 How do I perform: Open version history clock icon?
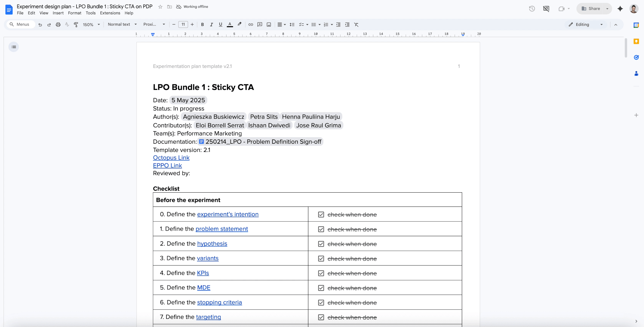(x=532, y=8)
